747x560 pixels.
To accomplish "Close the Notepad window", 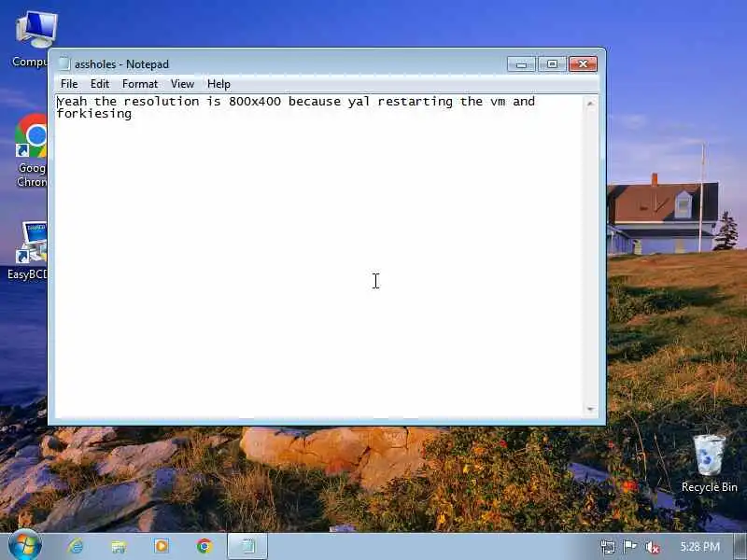I will click(583, 63).
